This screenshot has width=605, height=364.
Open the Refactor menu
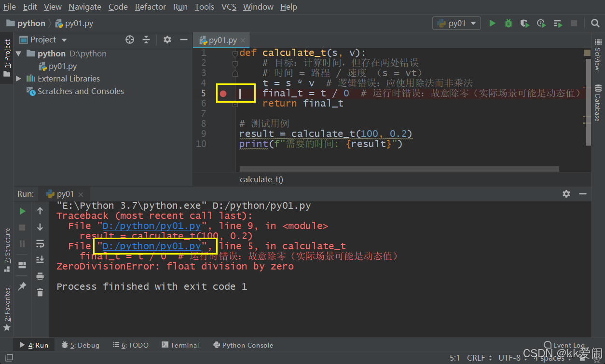click(150, 7)
